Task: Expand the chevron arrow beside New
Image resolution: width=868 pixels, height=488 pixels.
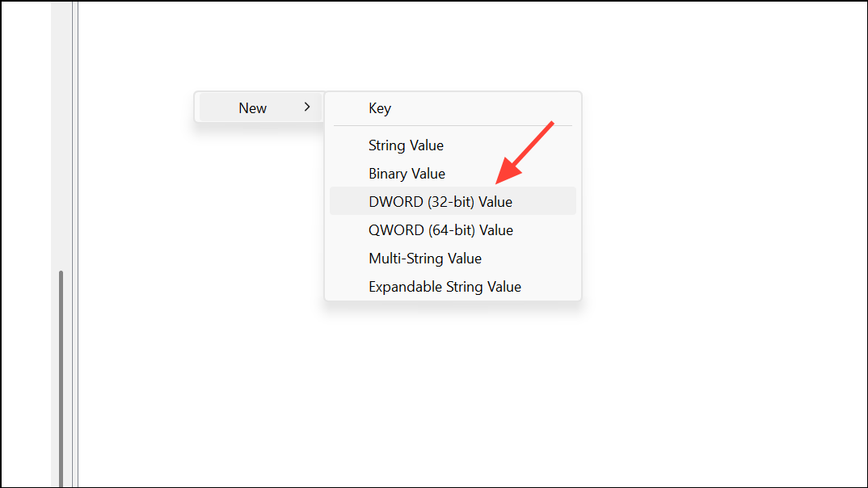Action: click(x=307, y=107)
